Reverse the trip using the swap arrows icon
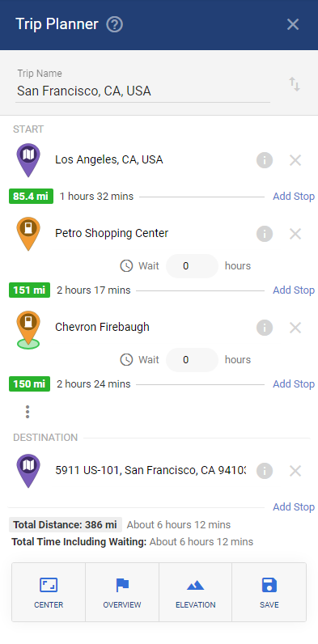 (295, 84)
